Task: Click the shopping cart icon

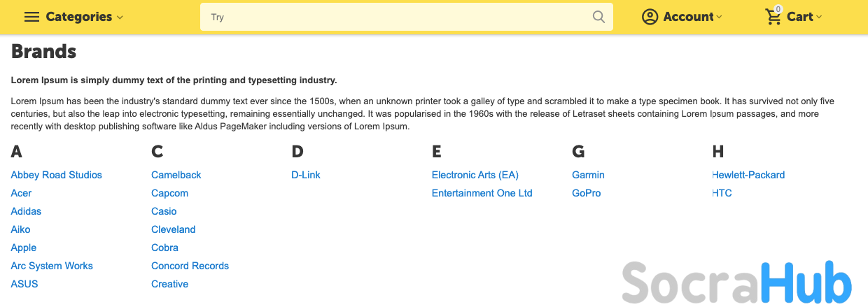Action: [773, 17]
